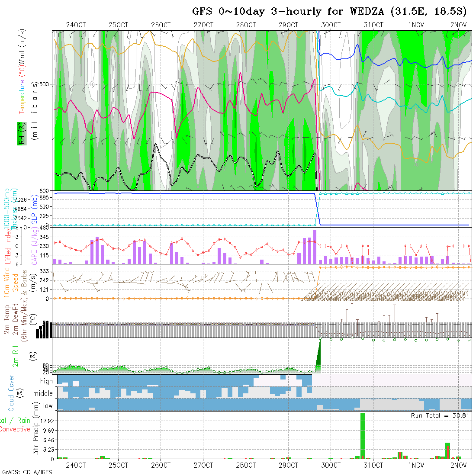Open the GrADS: COLA/IGES credit text
The width and height of the screenshot is (476, 476).
pyautogui.click(x=27, y=472)
